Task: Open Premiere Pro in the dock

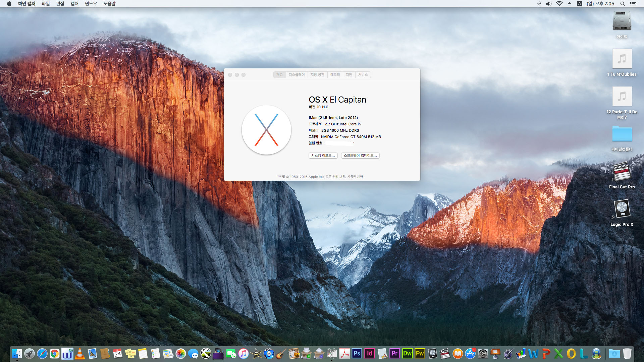Action: click(x=394, y=354)
